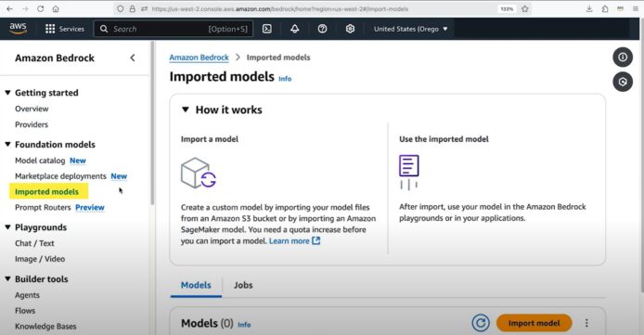Image resolution: width=644 pixels, height=335 pixels.
Task: Open AWS CloudShell terminal icon
Action: click(x=267, y=29)
